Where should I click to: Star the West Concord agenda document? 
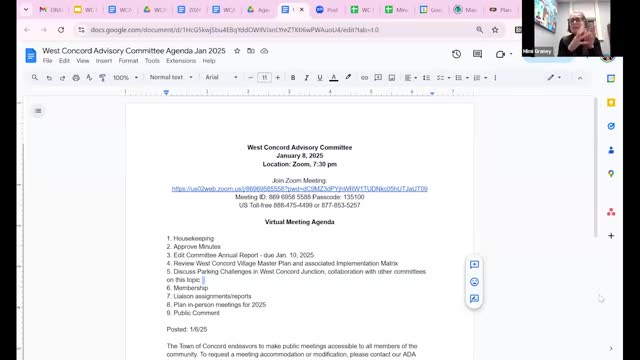pyautogui.click(x=237, y=51)
